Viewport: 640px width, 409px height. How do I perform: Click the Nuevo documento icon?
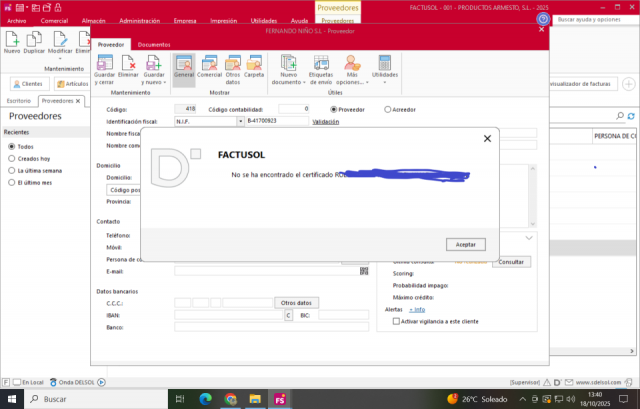(x=289, y=63)
